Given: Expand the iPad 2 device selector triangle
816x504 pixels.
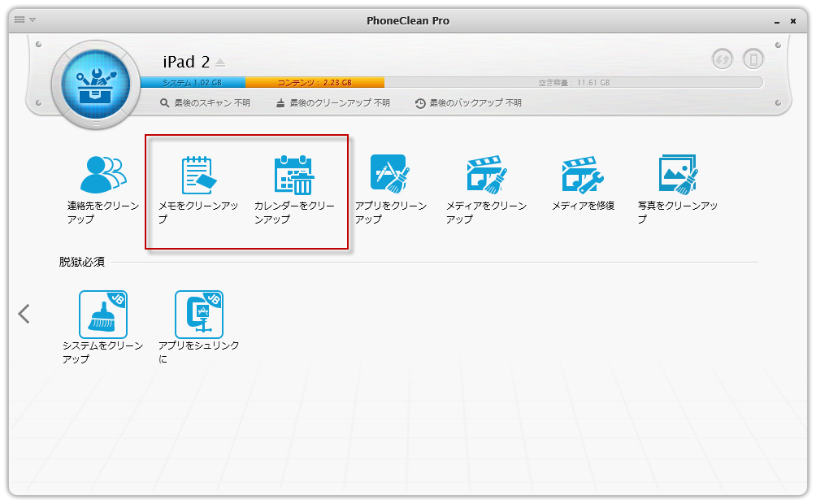Looking at the screenshot, I should [220, 63].
